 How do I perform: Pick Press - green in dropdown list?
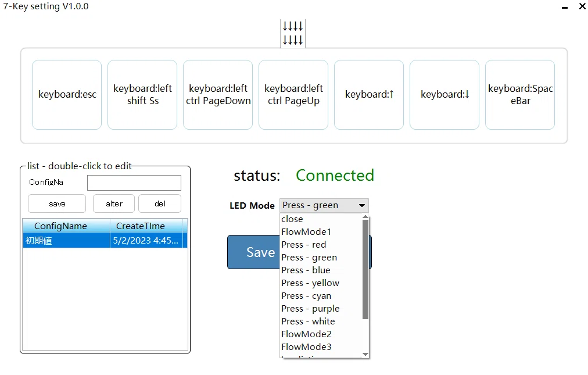pos(322,257)
